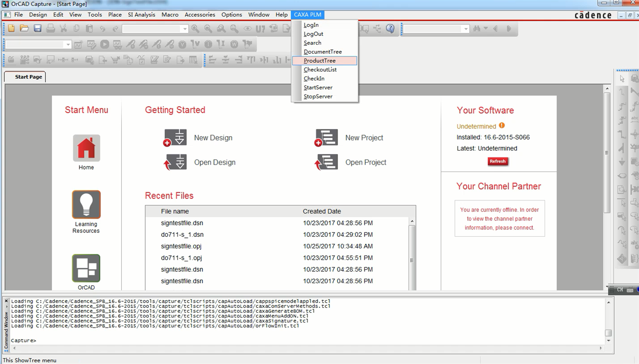Click the Refresh button under Your Software
Screen dimensions: 639x364
(x=498, y=161)
